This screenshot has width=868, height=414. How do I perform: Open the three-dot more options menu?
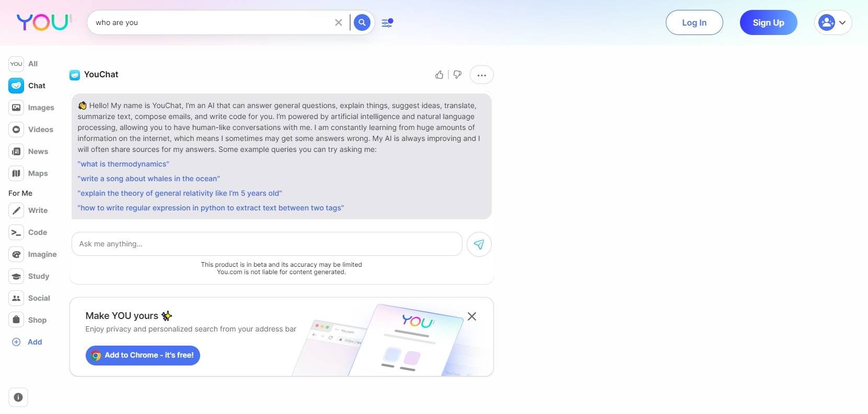click(x=481, y=75)
